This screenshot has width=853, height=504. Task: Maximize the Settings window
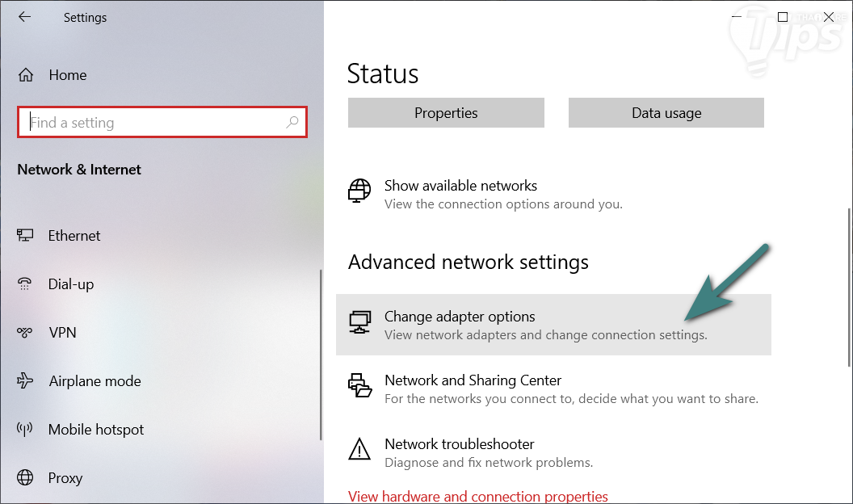783,17
